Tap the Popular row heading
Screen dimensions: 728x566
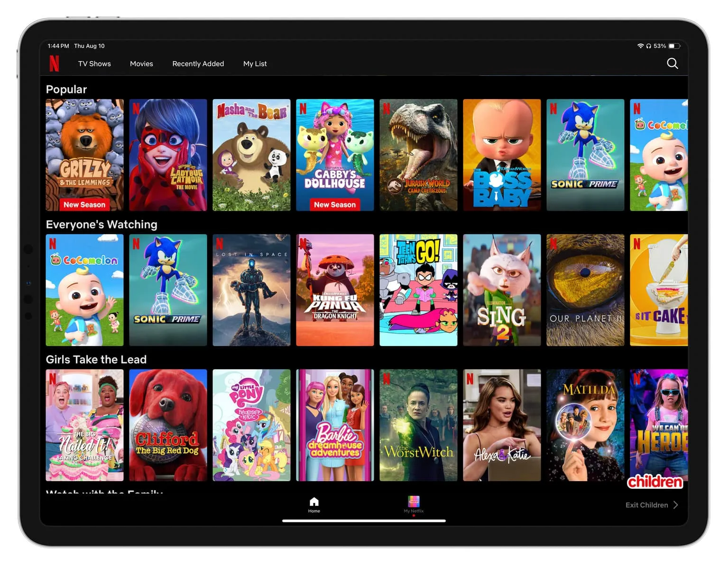click(x=66, y=90)
